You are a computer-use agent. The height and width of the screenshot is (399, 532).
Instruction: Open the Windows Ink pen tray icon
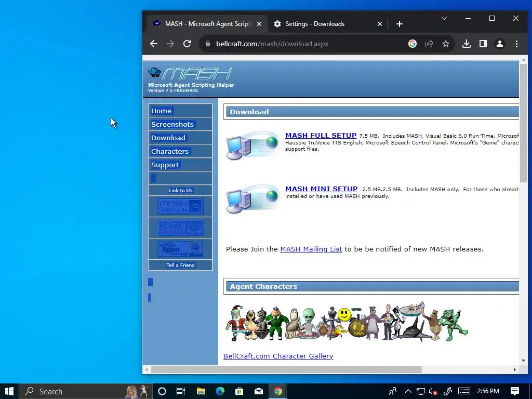pyautogui.click(x=447, y=391)
